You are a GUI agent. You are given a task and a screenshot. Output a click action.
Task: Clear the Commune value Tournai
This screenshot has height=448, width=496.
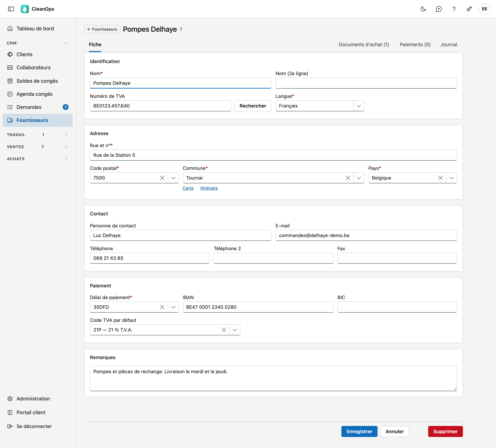point(348,178)
